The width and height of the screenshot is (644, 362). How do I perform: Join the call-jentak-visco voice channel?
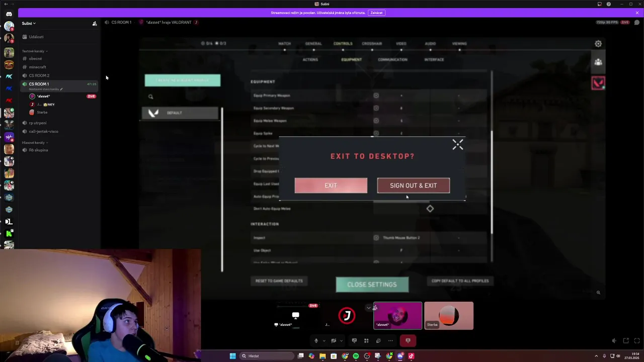tap(43, 132)
